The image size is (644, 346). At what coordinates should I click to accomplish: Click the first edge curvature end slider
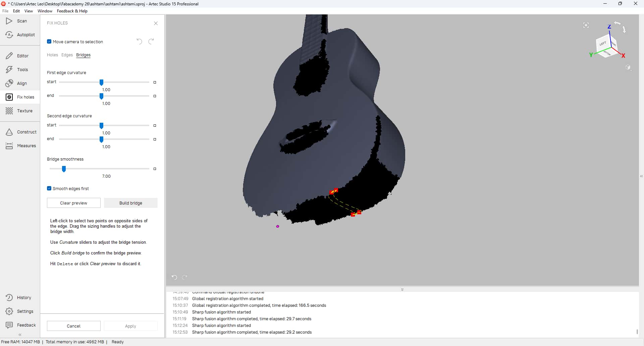point(101,96)
